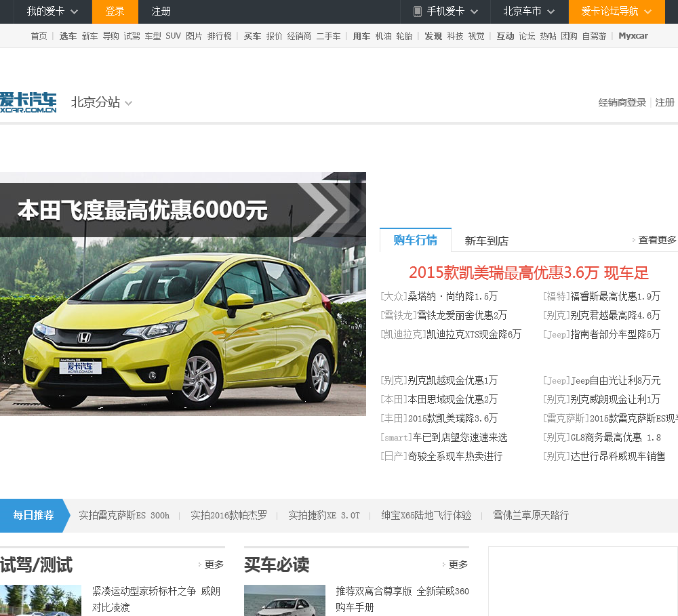678x616 pixels.
Task: Open 实拍2016款帕杰罗 recommendation
Action: coord(228,515)
